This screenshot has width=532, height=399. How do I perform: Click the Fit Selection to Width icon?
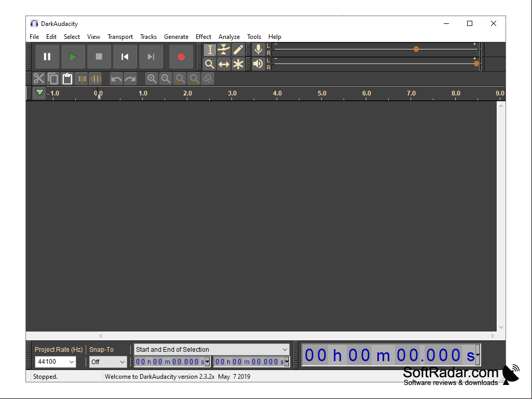coord(180,79)
